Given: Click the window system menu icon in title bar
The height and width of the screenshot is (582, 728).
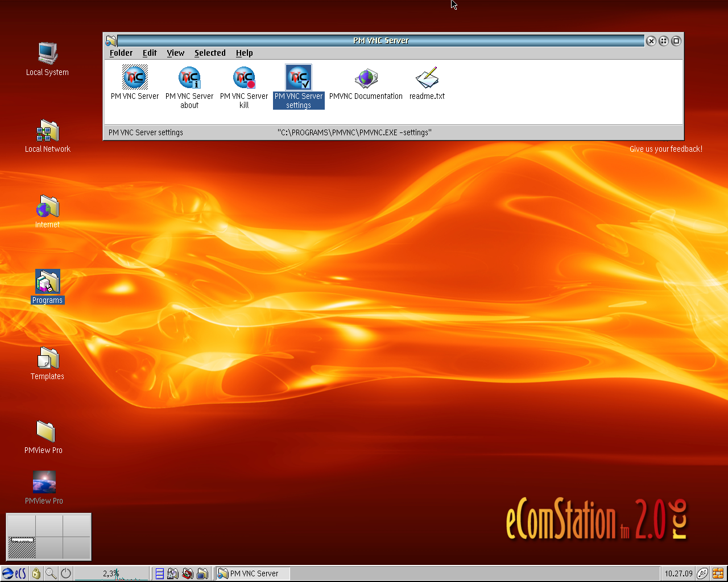Looking at the screenshot, I should [111, 40].
